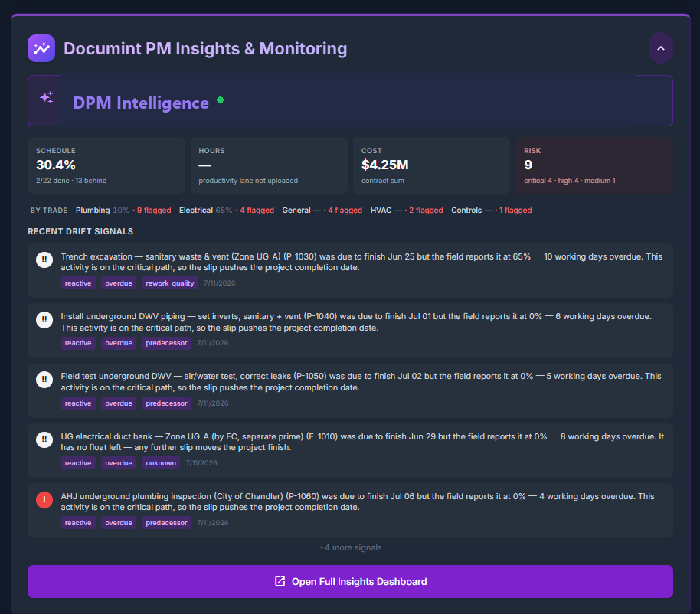Click overdue tag on UG electrical duct bank signal
Image resolution: width=700 pixels, height=614 pixels.
[x=118, y=462]
